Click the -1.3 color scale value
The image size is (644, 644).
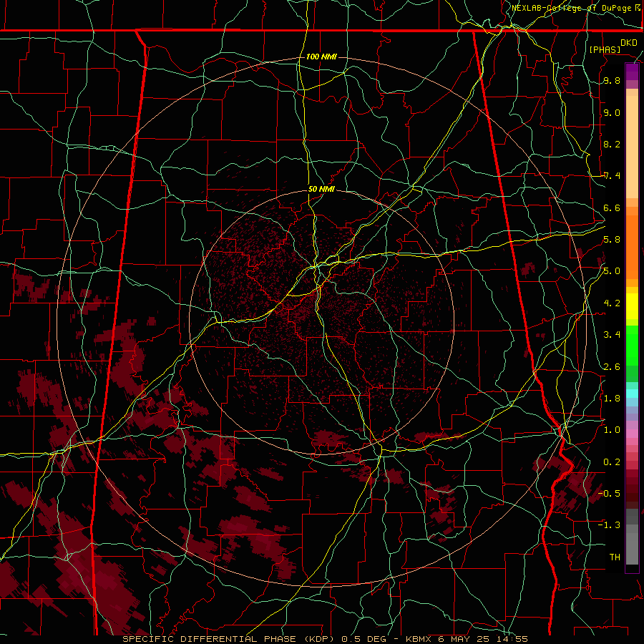click(x=609, y=525)
